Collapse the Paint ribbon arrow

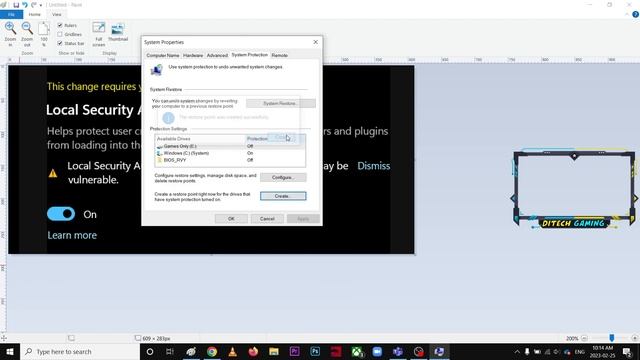coord(627,14)
